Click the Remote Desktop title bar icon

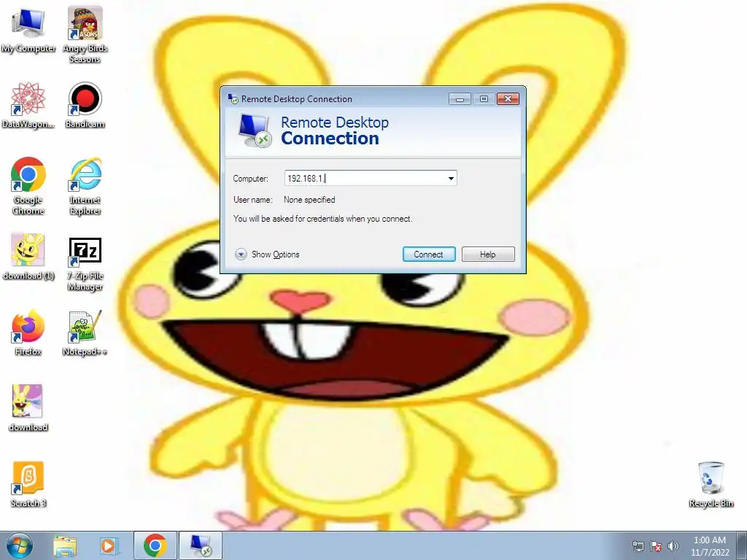233,99
